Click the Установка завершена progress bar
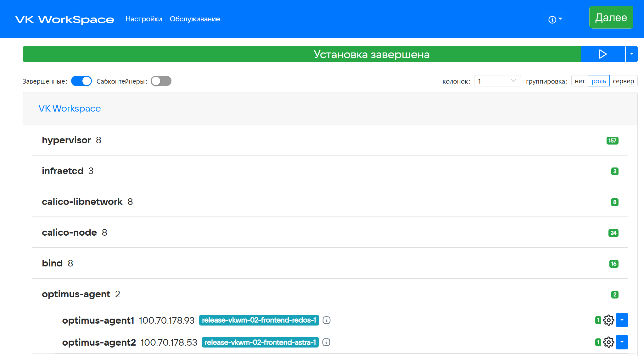This screenshot has height=356, width=644. click(302, 54)
